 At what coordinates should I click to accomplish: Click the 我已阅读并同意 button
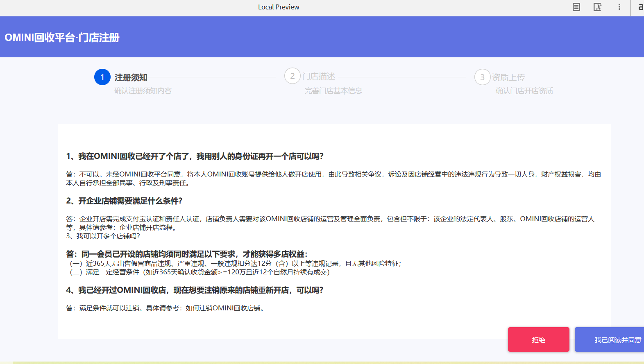[x=610, y=339]
